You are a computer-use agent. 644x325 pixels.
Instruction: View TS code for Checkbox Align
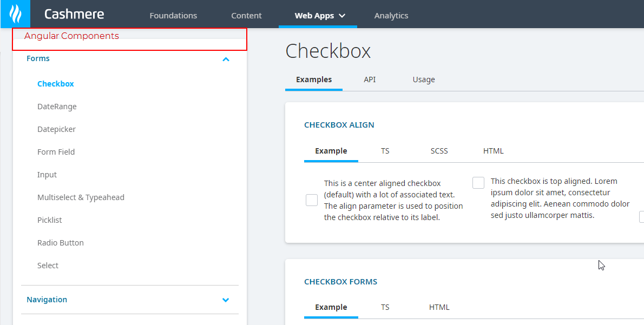coord(385,151)
